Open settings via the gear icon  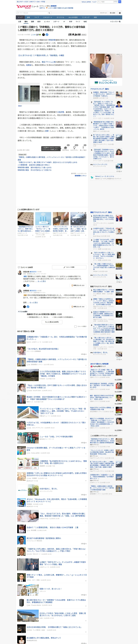pyautogui.click(x=120, y=13)
